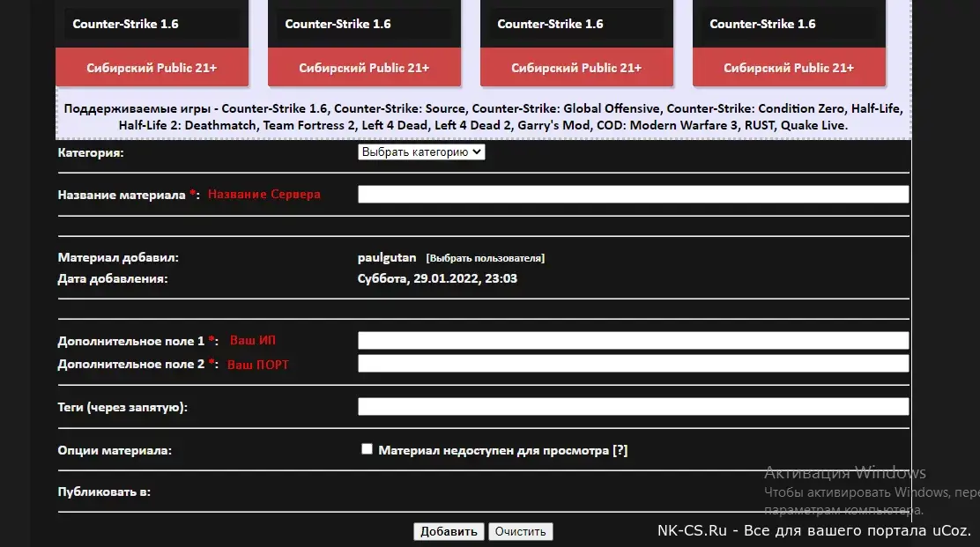The width and height of the screenshot is (980, 547).
Task: Click the 'Название материала' server name input
Action: click(633, 194)
